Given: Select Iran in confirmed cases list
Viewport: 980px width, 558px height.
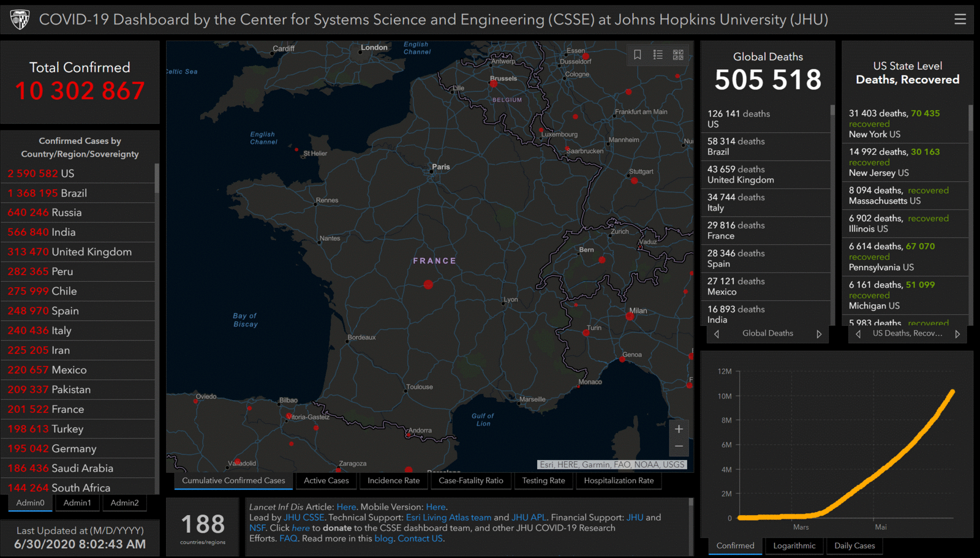Looking at the screenshot, I should (x=78, y=350).
